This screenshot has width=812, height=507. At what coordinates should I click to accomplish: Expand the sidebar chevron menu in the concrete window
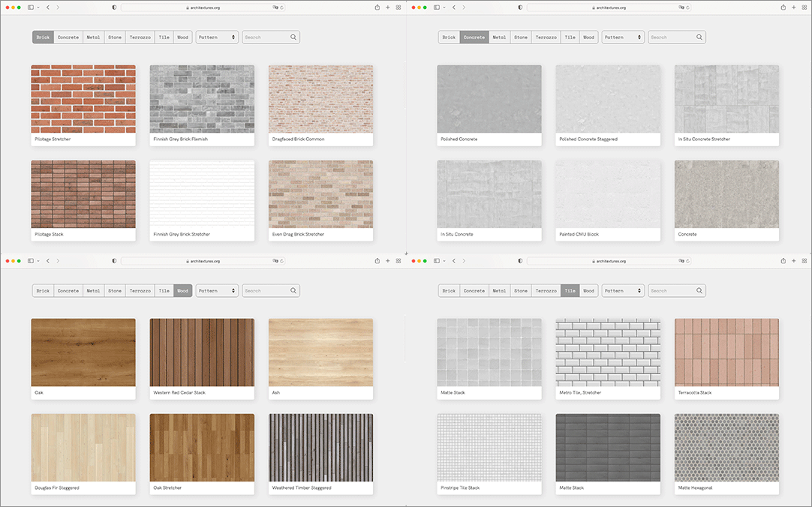[x=445, y=7]
